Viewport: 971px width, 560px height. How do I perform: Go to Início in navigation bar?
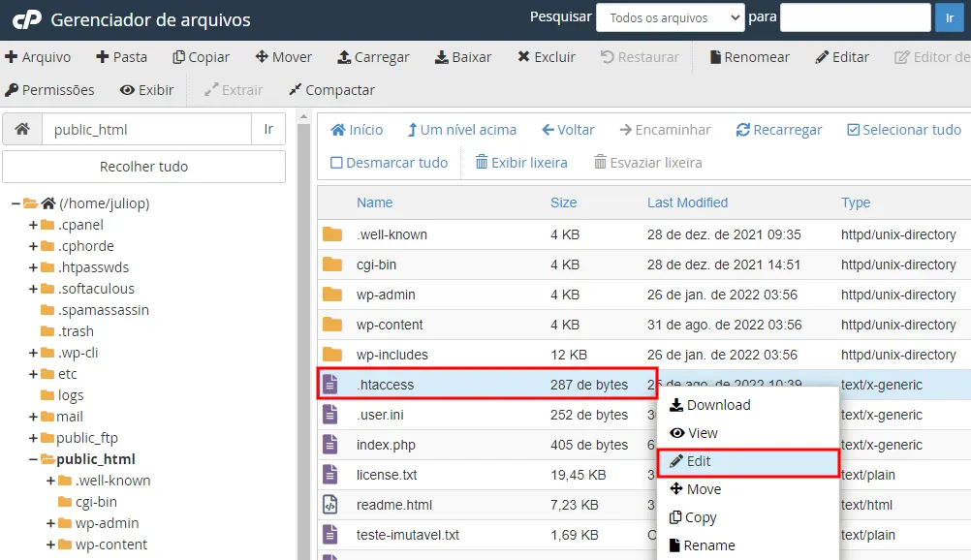(x=357, y=130)
